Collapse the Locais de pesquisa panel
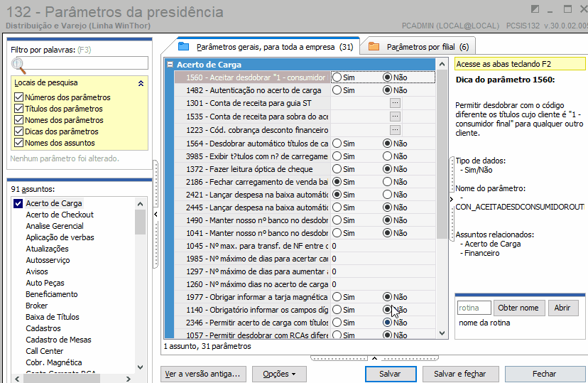 (141, 83)
